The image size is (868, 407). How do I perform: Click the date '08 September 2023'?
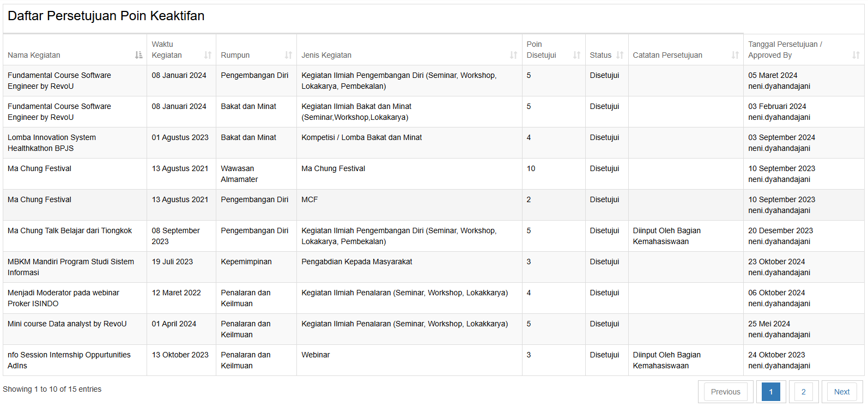point(175,236)
